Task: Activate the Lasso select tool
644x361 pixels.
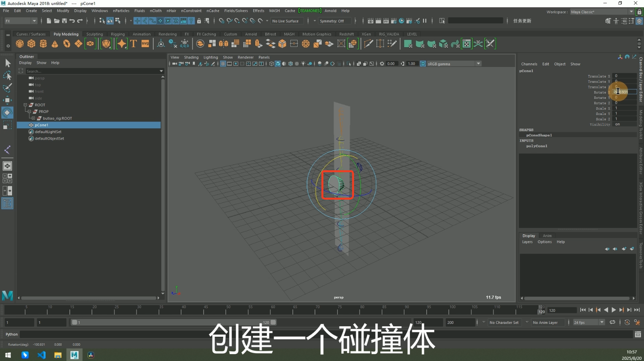Action: [x=7, y=75]
